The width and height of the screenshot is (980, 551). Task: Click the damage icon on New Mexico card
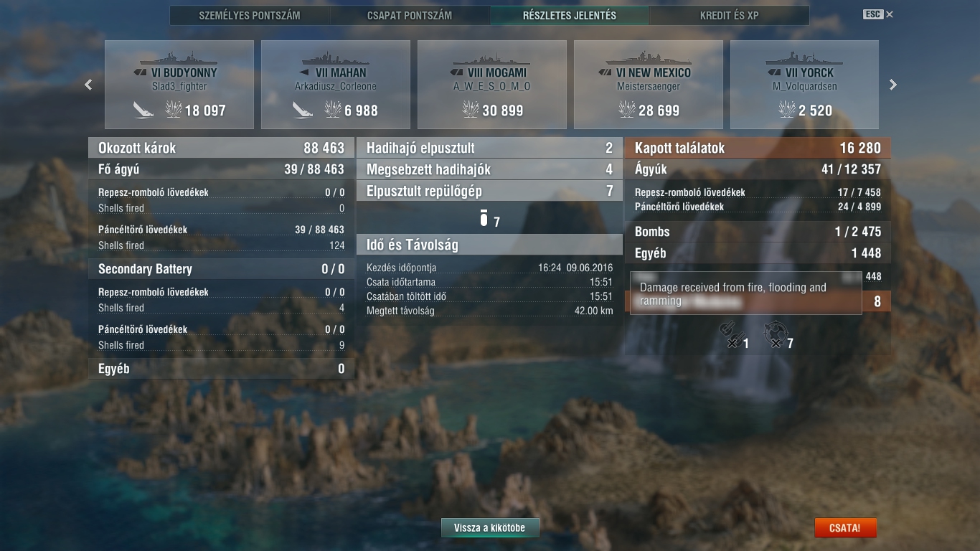pos(627,110)
